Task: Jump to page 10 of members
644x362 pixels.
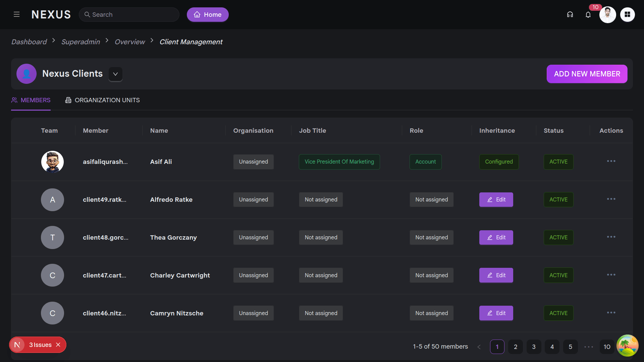Action: pyautogui.click(x=607, y=347)
